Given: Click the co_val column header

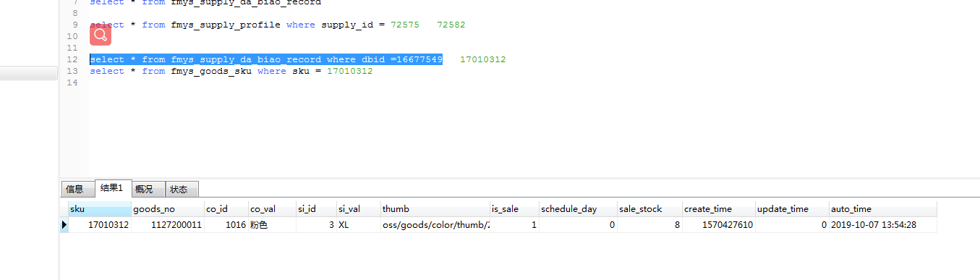Looking at the screenshot, I should (x=272, y=209).
